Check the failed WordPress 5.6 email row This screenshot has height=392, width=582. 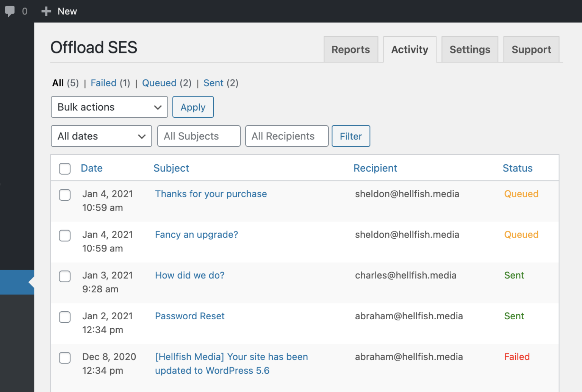[64, 358]
